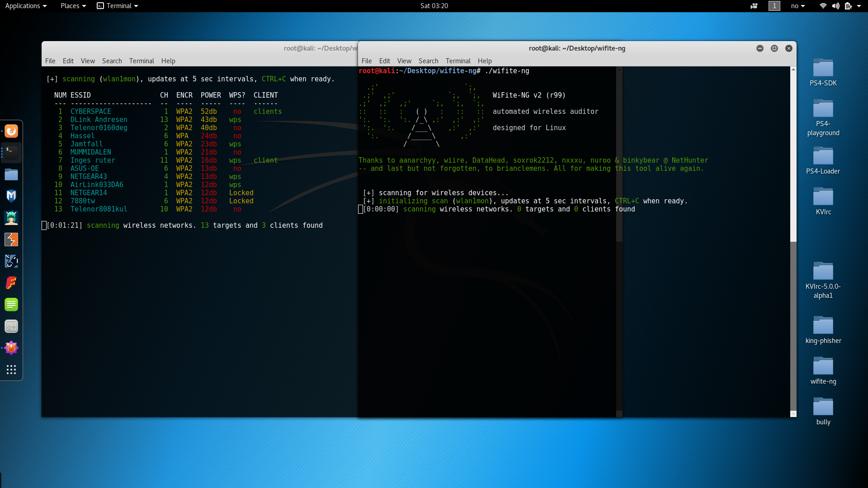
Task: Click the clock Sat 03:20
Action: (434, 6)
